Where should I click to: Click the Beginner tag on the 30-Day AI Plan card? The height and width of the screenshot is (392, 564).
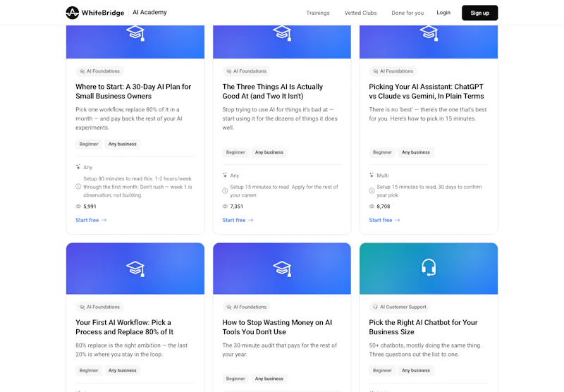pos(89,145)
